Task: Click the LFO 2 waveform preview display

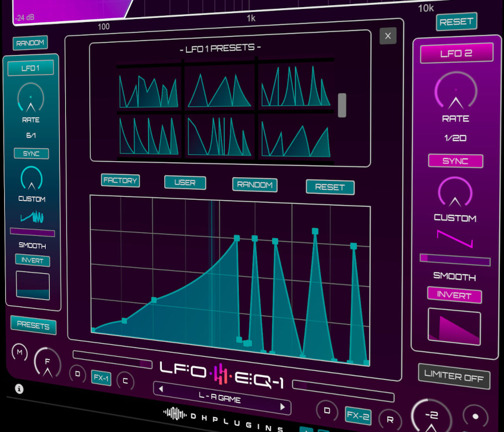Action: click(455, 327)
